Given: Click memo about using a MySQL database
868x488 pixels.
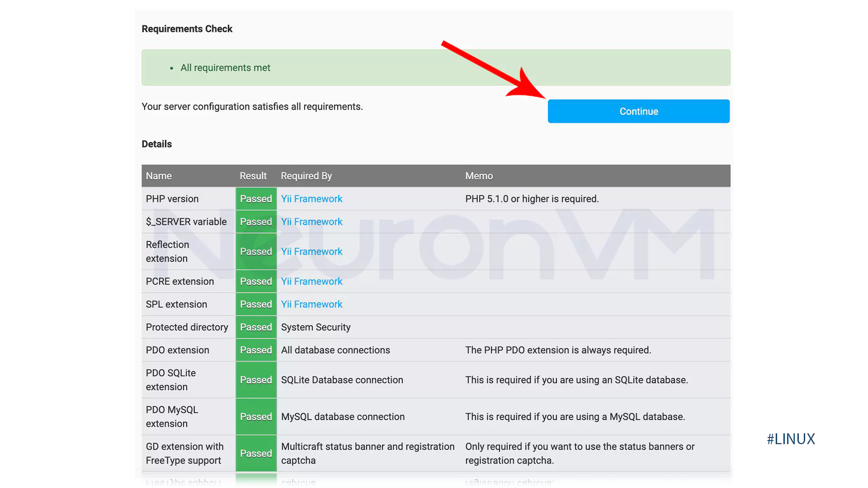Looking at the screenshot, I should (575, 417).
